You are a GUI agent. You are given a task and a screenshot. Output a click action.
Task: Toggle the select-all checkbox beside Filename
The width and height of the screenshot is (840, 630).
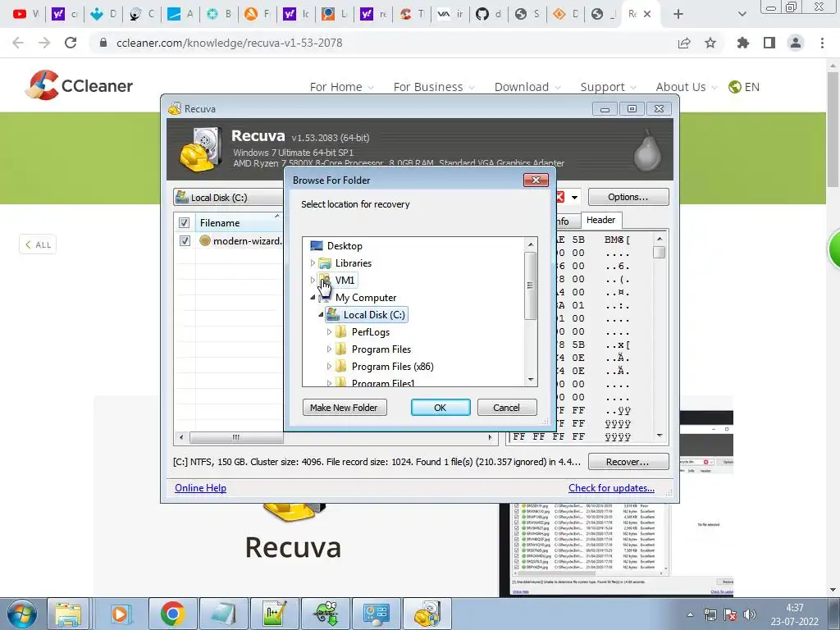(x=185, y=222)
